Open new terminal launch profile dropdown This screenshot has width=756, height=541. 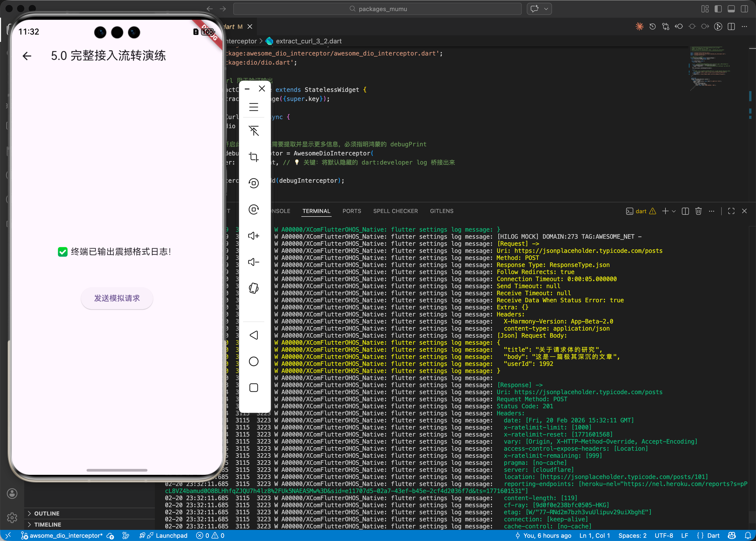pyautogui.click(x=674, y=211)
